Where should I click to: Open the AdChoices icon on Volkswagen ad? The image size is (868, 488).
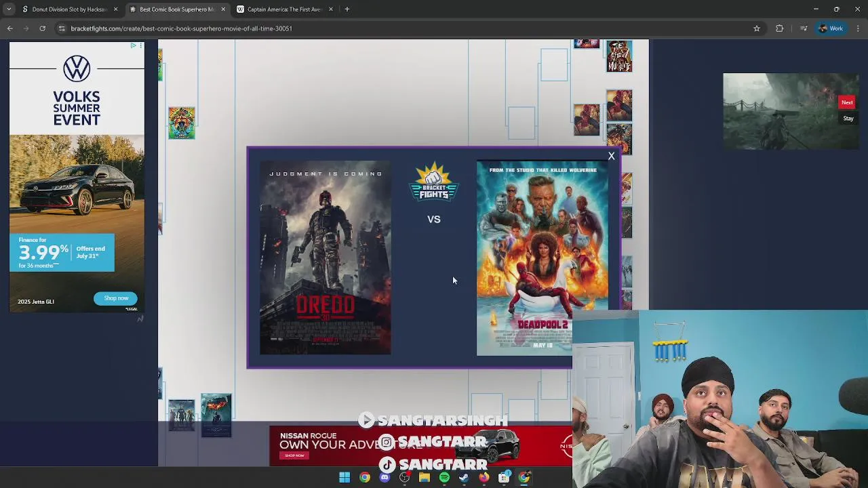(x=134, y=45)
